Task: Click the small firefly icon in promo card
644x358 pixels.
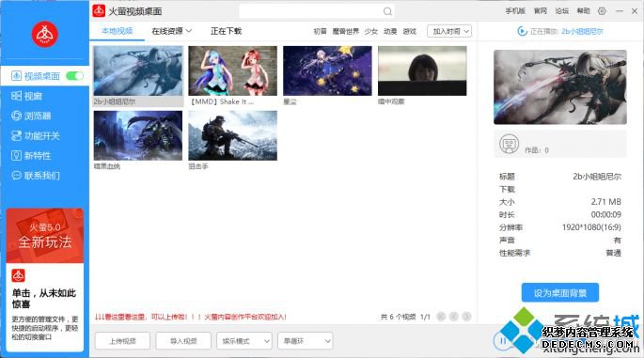Action: pyautogui.click(x=18, y=275)
